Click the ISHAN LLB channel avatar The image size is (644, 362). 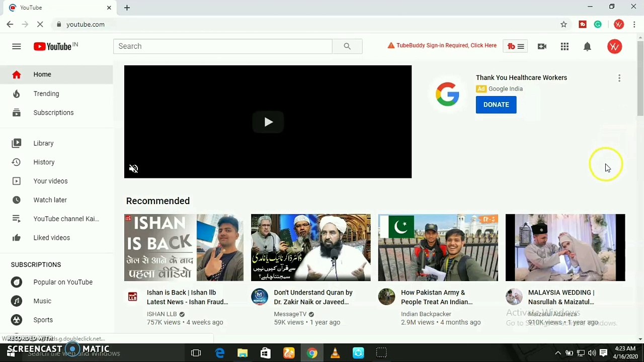[132, 297]
